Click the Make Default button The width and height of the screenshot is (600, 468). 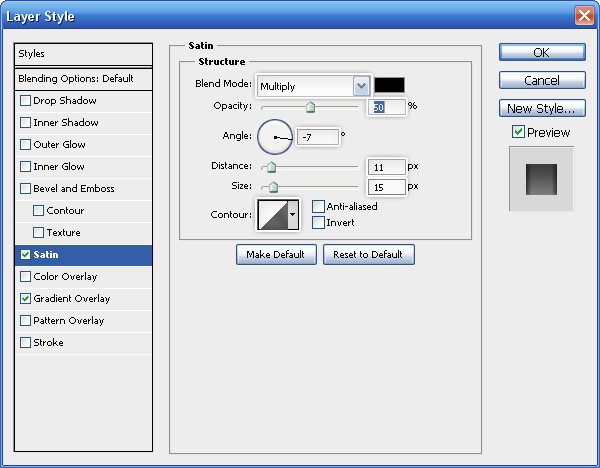point(276,255)
